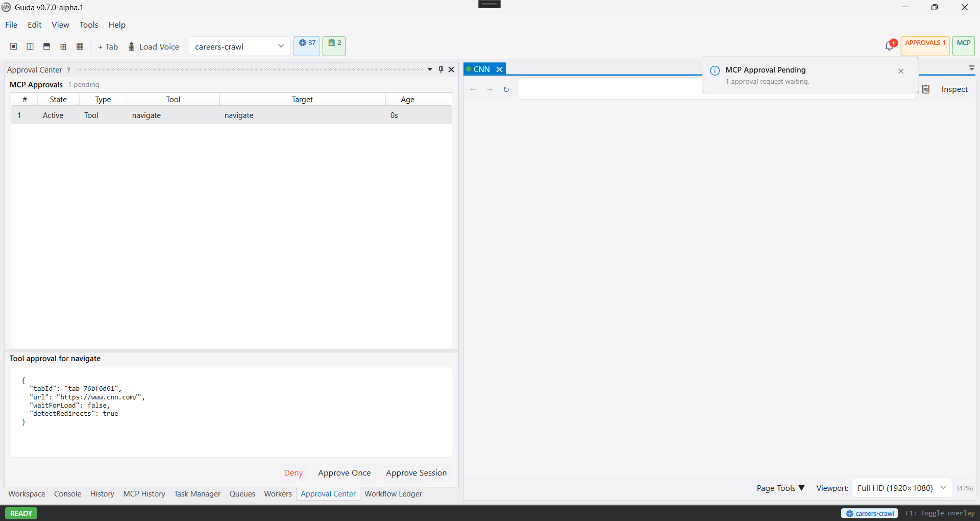This screenshot has height=521, width=980.
Task: Select the Approval Center bottom tab
Action: pos(328,493)
